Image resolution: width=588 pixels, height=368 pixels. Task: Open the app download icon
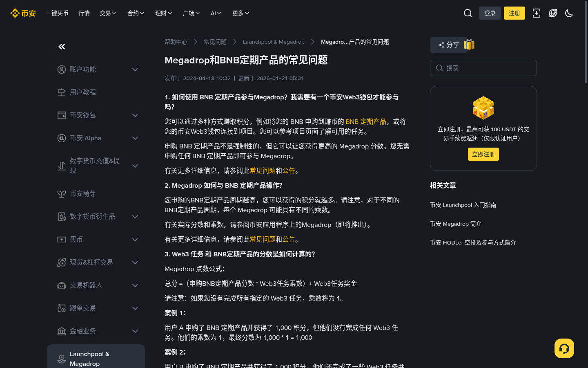point(537,13)
